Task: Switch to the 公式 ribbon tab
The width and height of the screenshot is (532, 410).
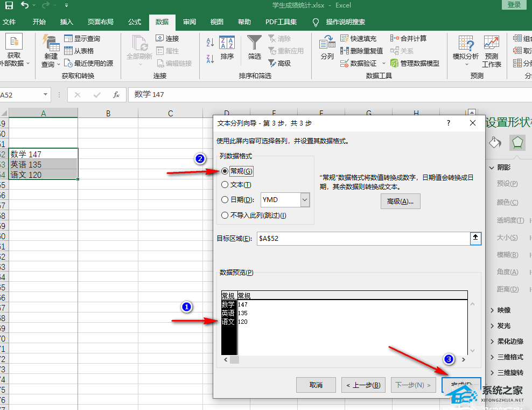Action: (135, 22)
